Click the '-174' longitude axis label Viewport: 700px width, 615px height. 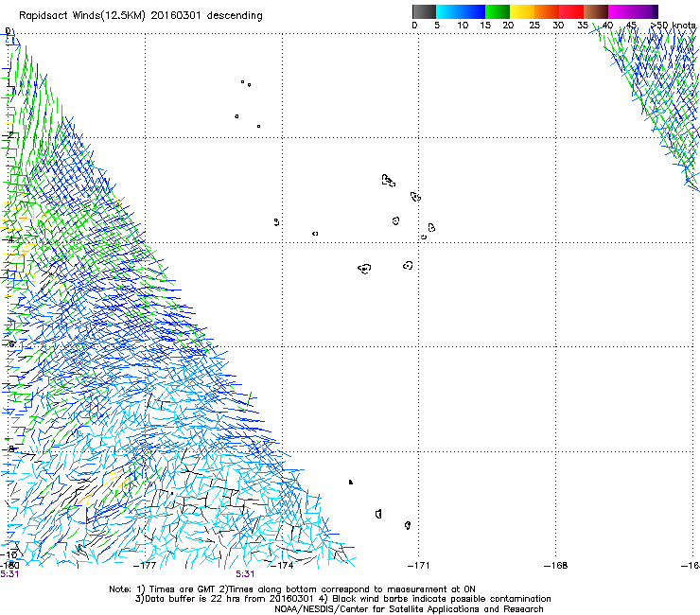pos(282,566)
